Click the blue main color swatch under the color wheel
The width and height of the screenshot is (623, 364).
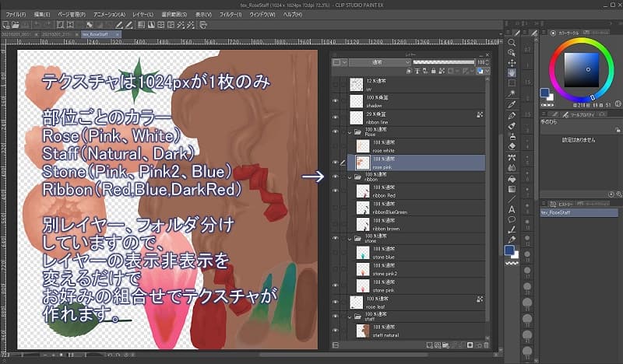click(x=544, y=93)
